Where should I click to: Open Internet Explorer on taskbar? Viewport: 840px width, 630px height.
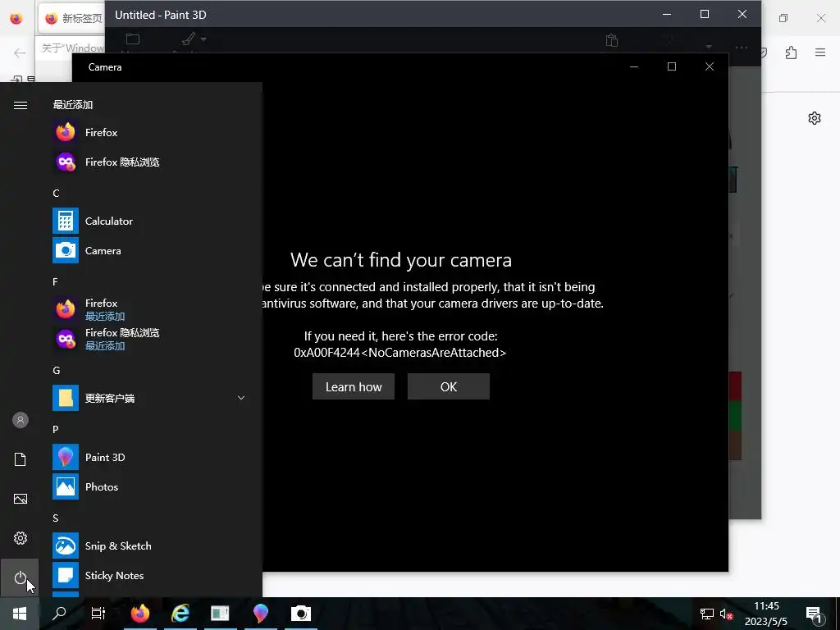click(180, 614)
